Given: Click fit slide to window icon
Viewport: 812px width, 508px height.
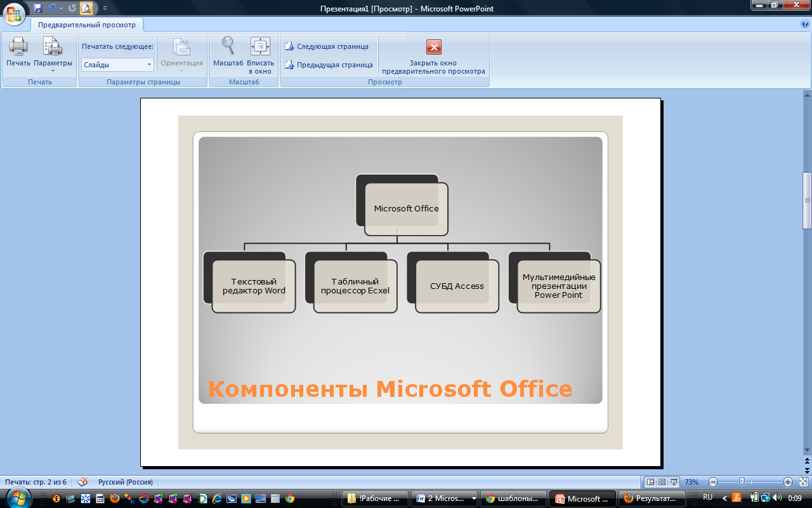Looking at the screenshot, I should (803, 482).
